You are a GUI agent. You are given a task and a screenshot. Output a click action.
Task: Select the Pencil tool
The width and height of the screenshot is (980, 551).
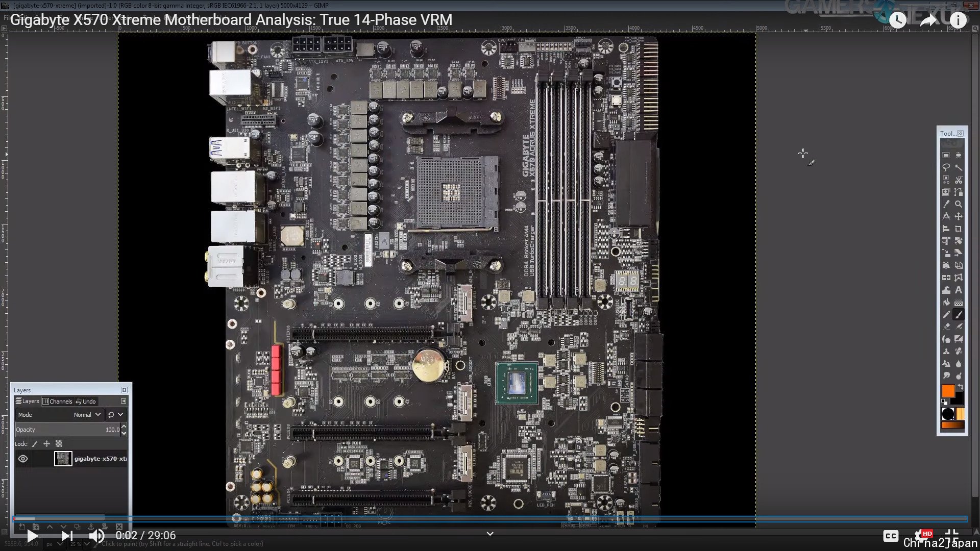point(946,314)
